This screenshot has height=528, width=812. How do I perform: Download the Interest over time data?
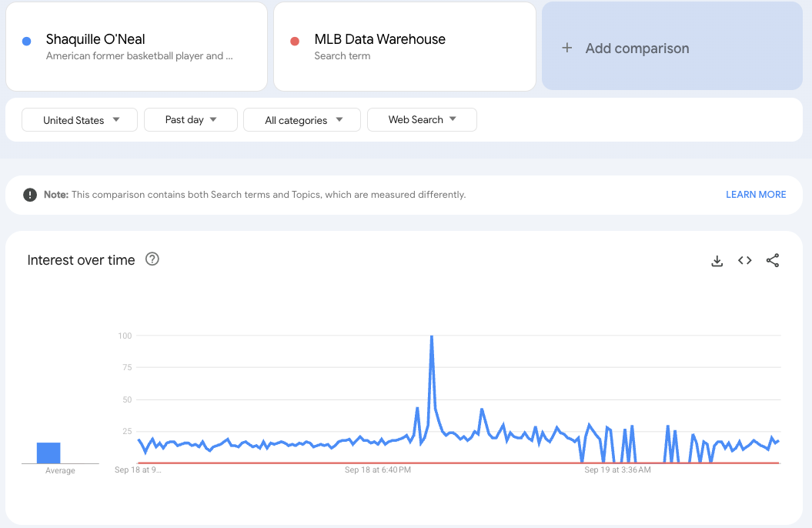[x=717, y=260]
